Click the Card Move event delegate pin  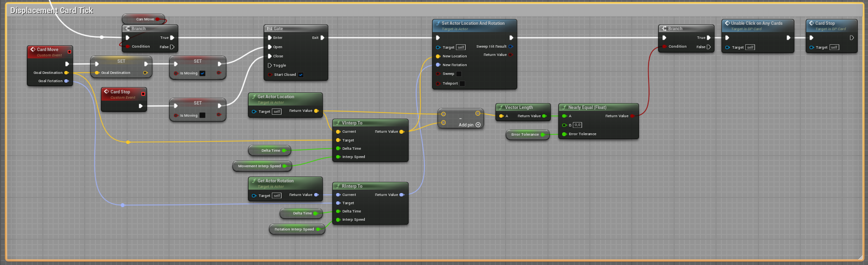(x=69, y=52)
